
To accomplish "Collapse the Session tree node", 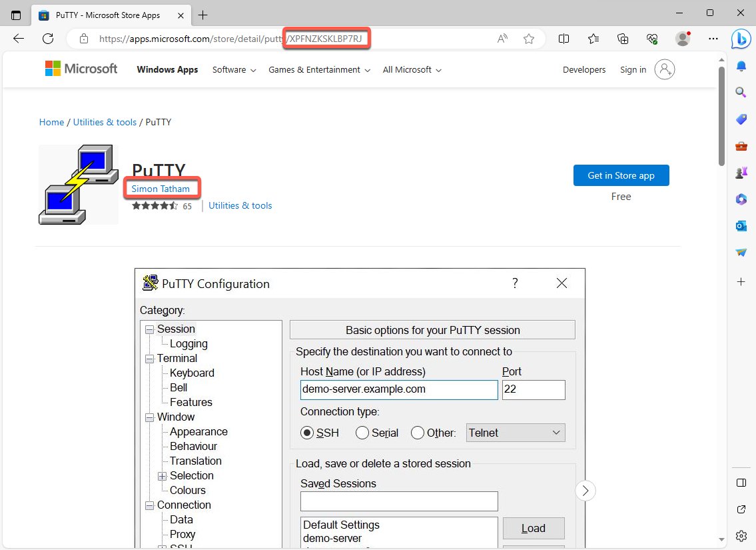I will [x=149, y=329].
